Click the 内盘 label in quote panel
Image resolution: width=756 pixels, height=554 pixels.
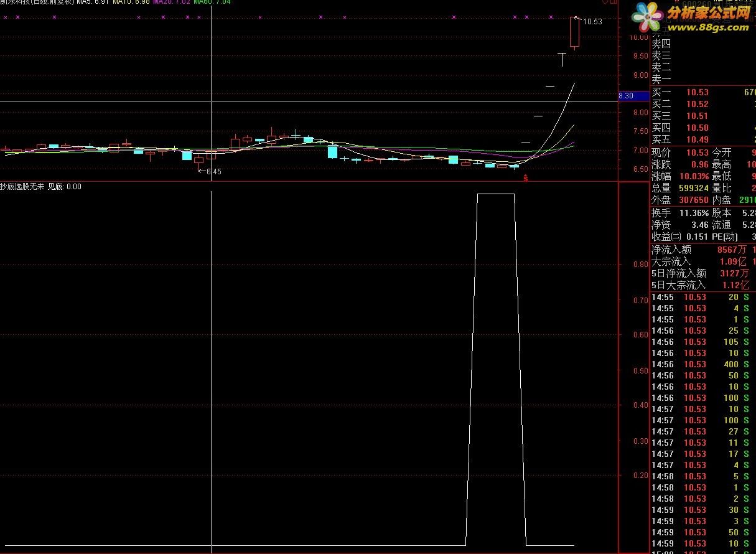tap(722, 200)
